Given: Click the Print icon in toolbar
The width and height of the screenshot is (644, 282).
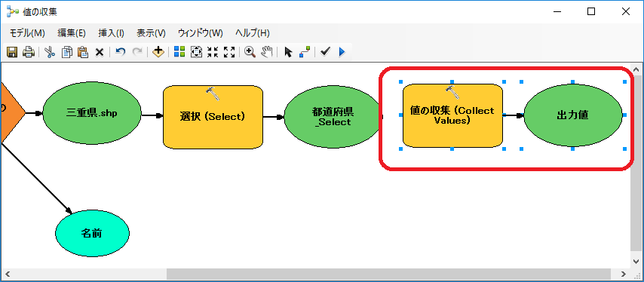Looking at the screenshot, I should click(29, 52).
